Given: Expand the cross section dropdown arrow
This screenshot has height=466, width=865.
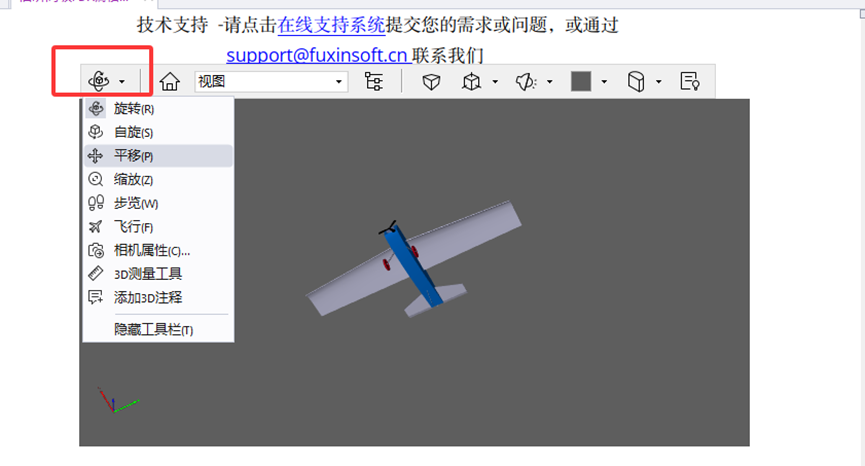Looking at the screenshot, I should click(659, 82).
